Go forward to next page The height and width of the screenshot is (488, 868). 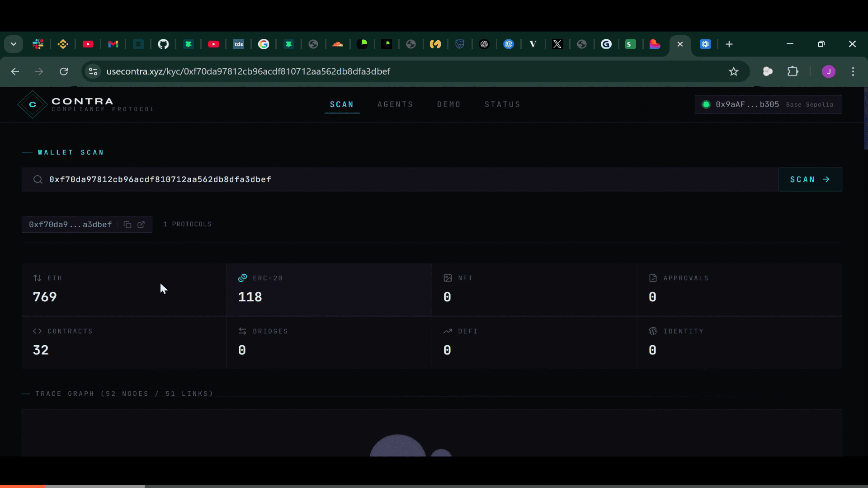point(39,71)
